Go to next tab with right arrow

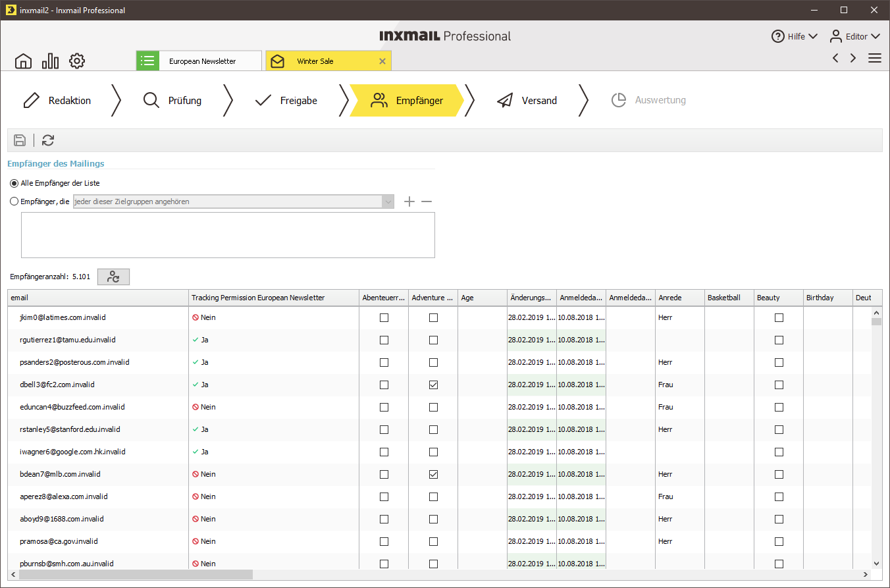(853, 58)
